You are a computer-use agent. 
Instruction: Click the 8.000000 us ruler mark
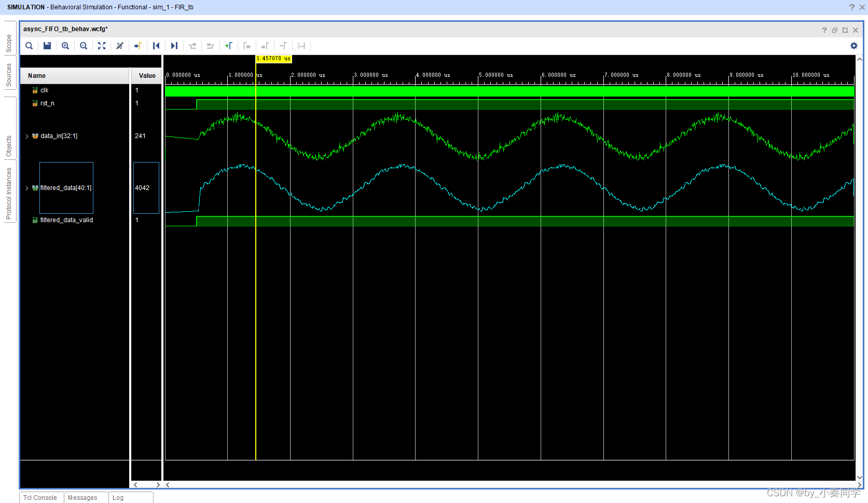tap(684, 75)
